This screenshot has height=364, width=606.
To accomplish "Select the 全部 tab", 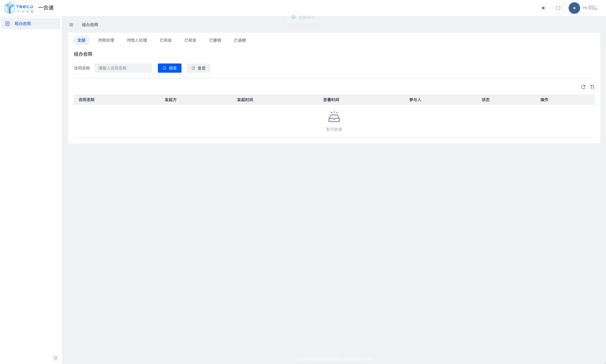I will tap(81, 40).
